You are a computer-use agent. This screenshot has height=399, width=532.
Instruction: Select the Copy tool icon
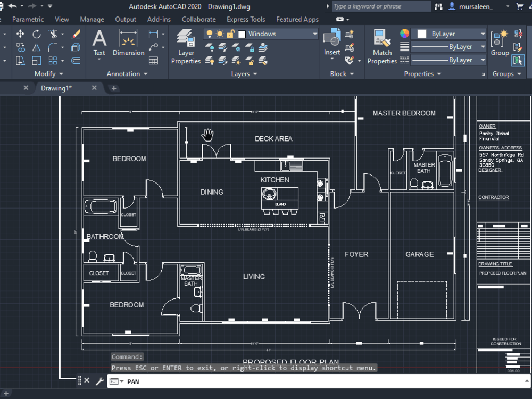tap(20, 47)
